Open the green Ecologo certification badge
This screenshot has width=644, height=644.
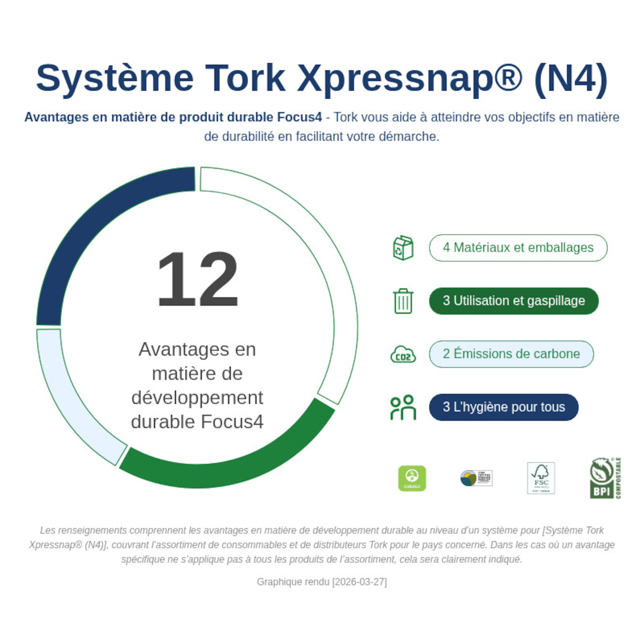tap(412, 478)
